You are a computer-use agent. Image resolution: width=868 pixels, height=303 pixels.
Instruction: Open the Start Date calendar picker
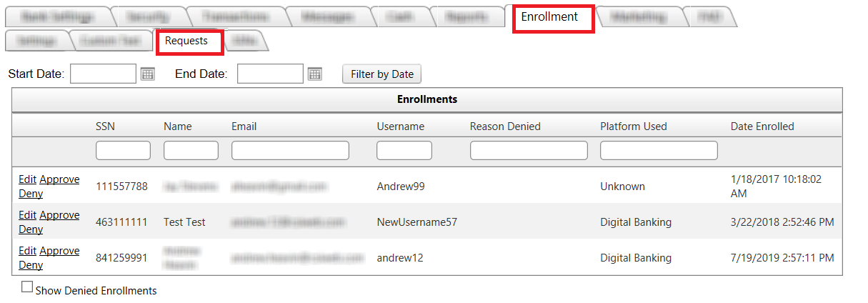tap(148, 74)
